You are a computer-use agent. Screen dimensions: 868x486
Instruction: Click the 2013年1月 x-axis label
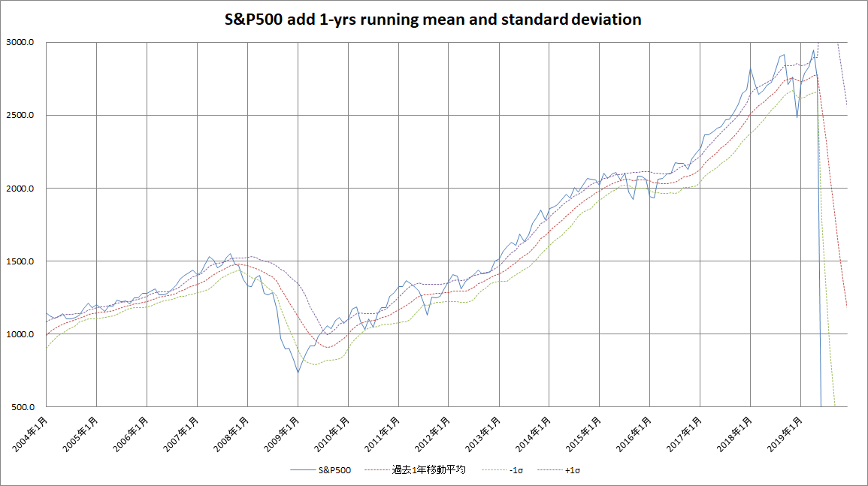[x=483, y=434]
